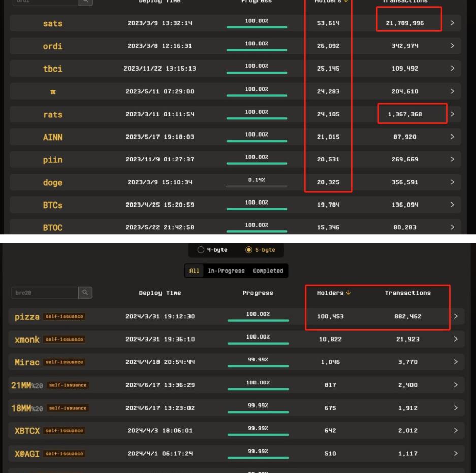Click the magnifier icon beside the brc20 field

[85, 293]
